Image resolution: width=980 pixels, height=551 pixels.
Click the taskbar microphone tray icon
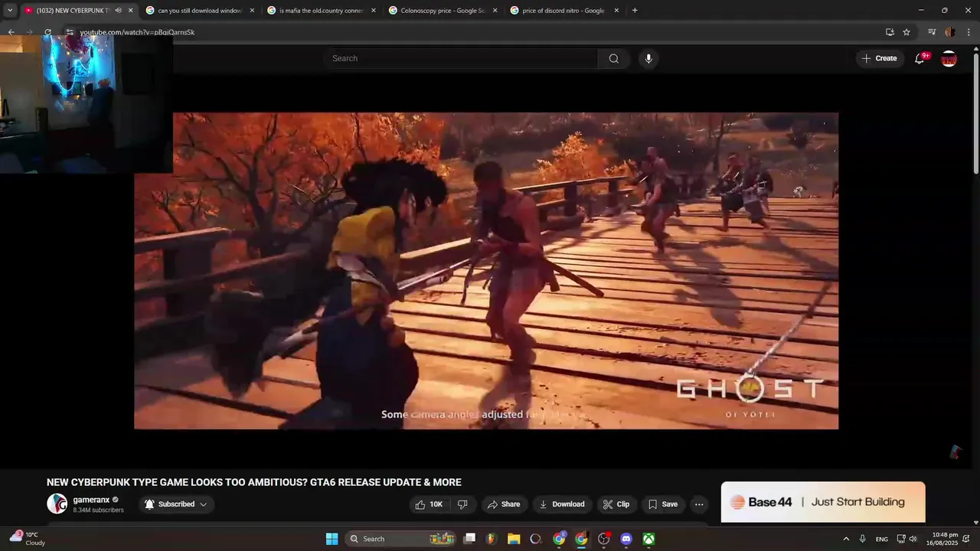(863, 539)
